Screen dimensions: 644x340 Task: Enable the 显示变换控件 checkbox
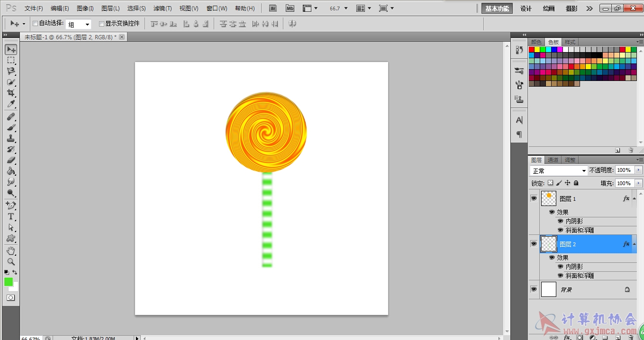click(101, 24)
